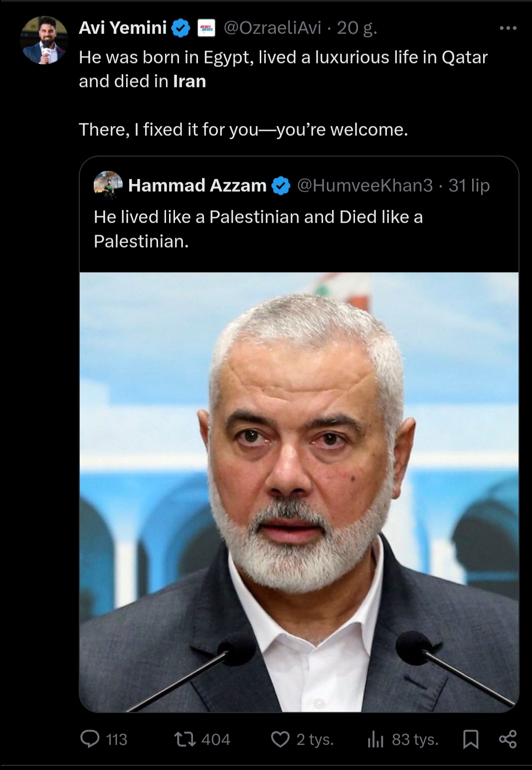This screenshot has height=770, width=532.
Task: Click the 20 g. post timestamp
Action: 356,28
